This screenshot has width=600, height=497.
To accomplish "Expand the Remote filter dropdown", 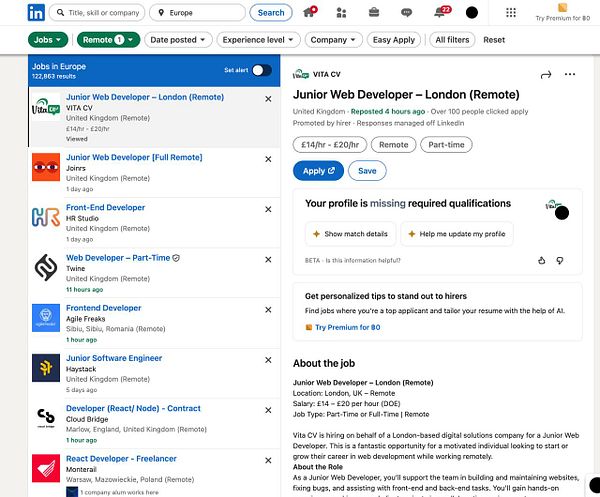I will pos(108,40).
